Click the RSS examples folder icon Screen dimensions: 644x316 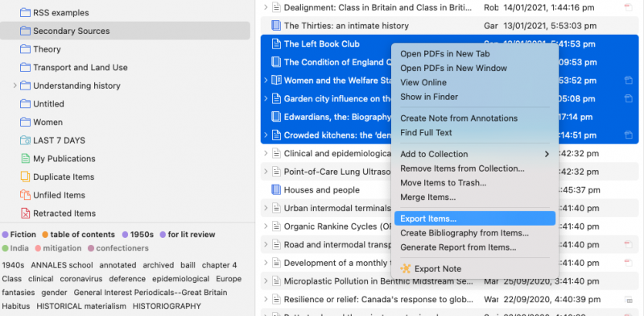pos(25,13)
